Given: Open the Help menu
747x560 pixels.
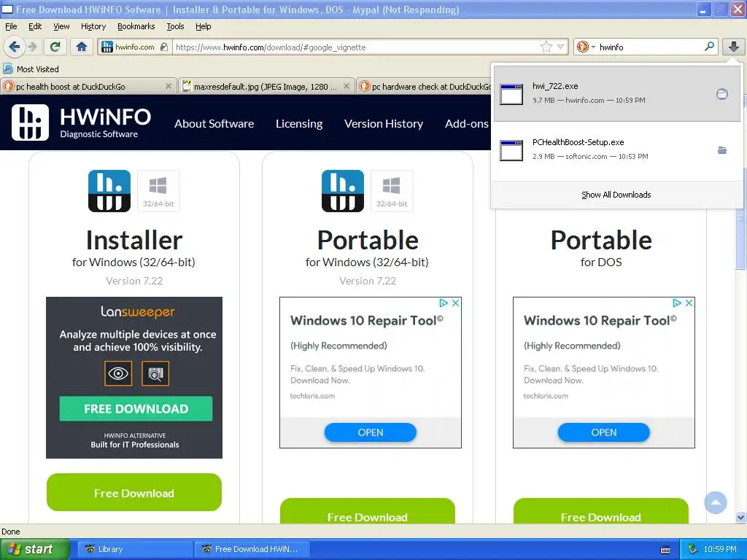Looking at the screenshot, I should pos(203,26).
